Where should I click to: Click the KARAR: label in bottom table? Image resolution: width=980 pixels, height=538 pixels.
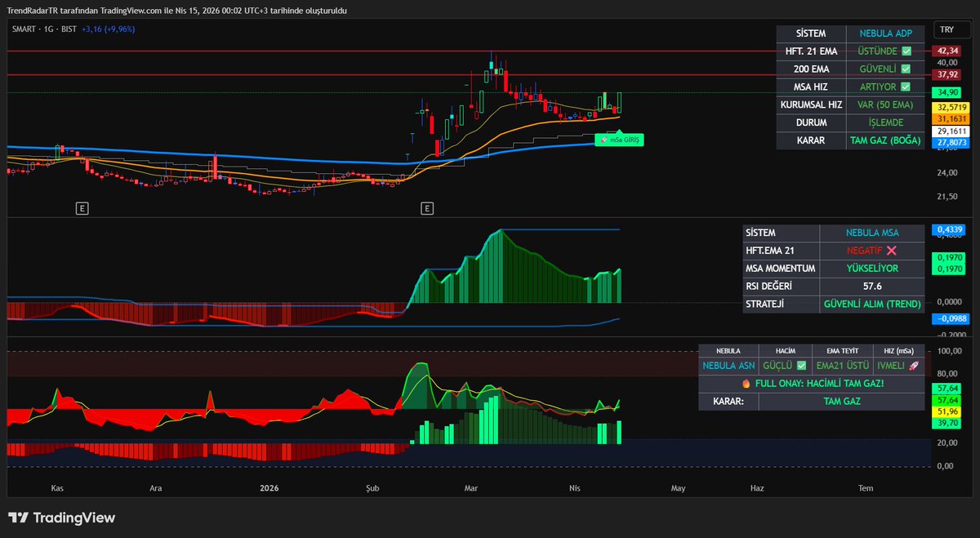(728, 402)
